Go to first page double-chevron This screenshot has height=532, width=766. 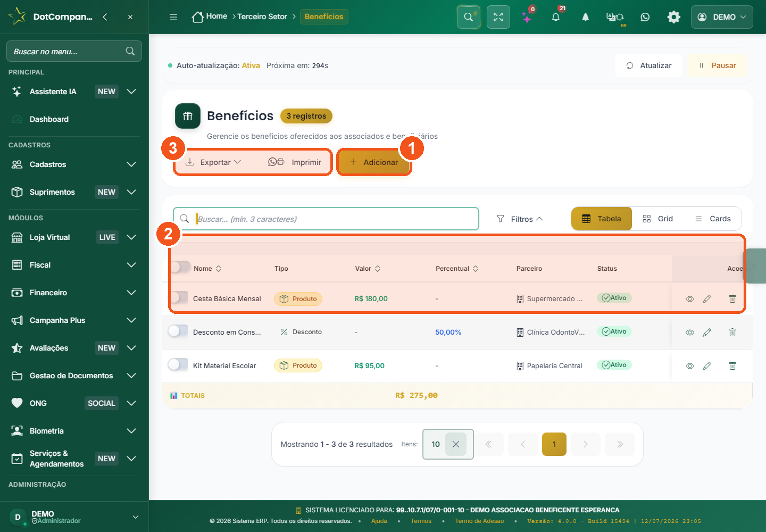[x=488, y=444]
